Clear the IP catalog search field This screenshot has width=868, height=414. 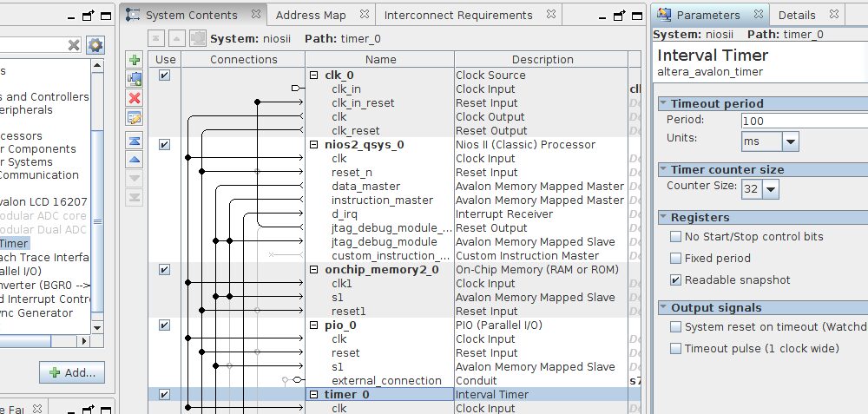tap(74, 45)
